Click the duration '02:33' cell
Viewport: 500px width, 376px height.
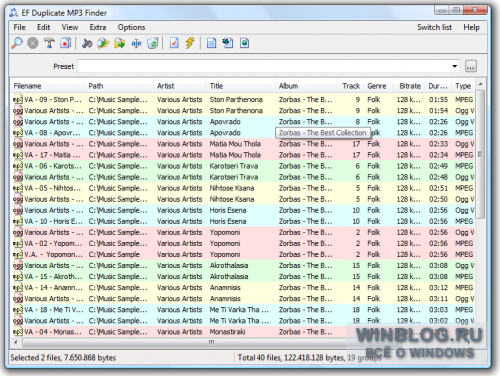pyautogui.click(x=438, y=144)
